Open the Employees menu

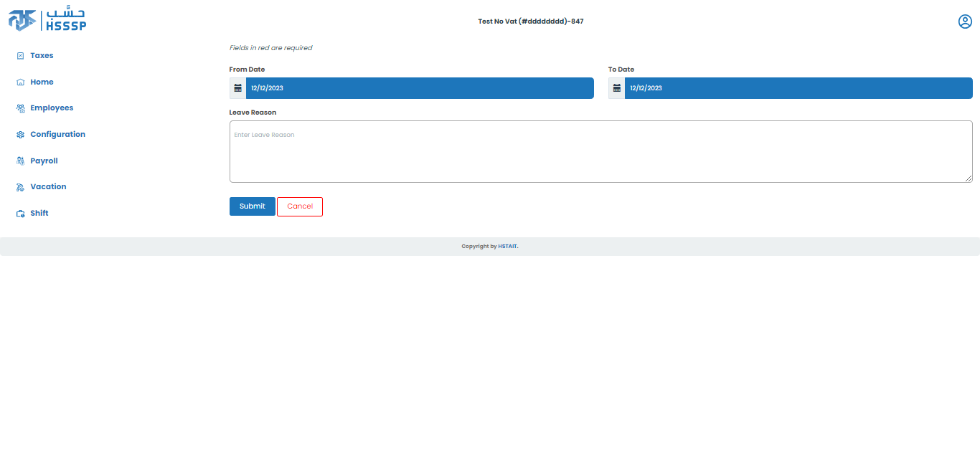(52, 108)
